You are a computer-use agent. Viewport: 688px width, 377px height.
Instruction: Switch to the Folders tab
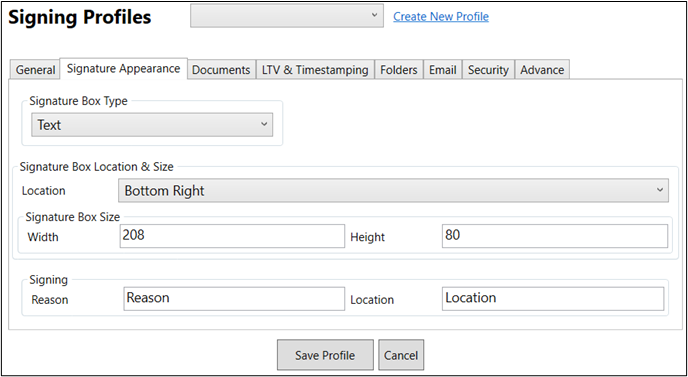click(x=398, y=70)
